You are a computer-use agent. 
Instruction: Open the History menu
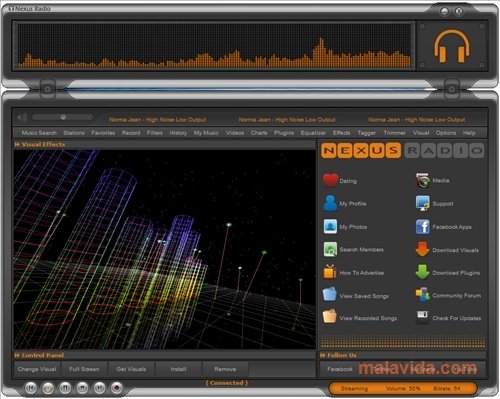[x=178, y=133]
